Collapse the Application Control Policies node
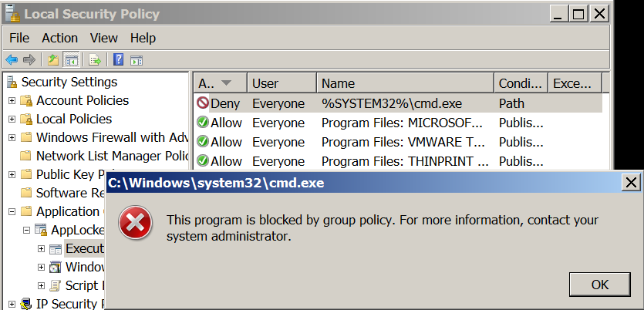644x310 pixels. click(x=12, y=212)
